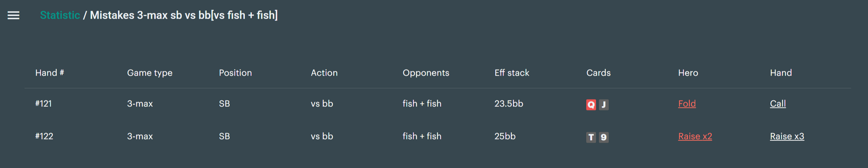Sort by Opponents column header
Viewport: 868px width, 168px height.
pyautogui.click(x=426, y=73)
